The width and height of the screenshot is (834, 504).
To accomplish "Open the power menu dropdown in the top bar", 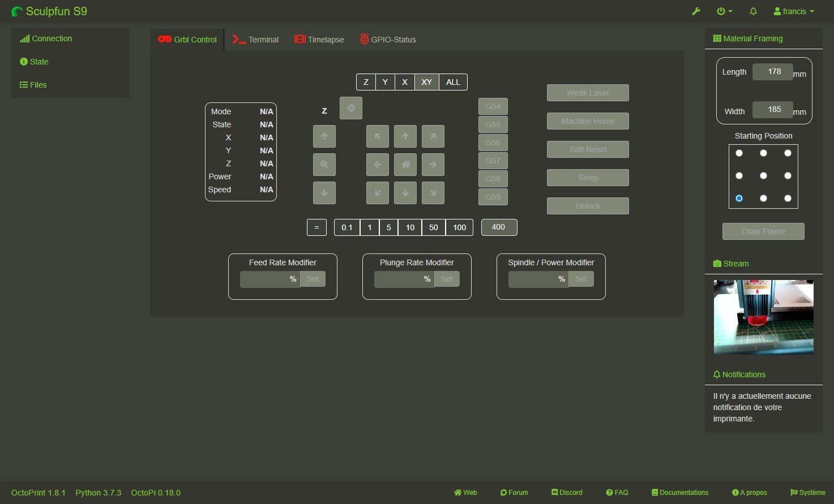I will point(724,11).
